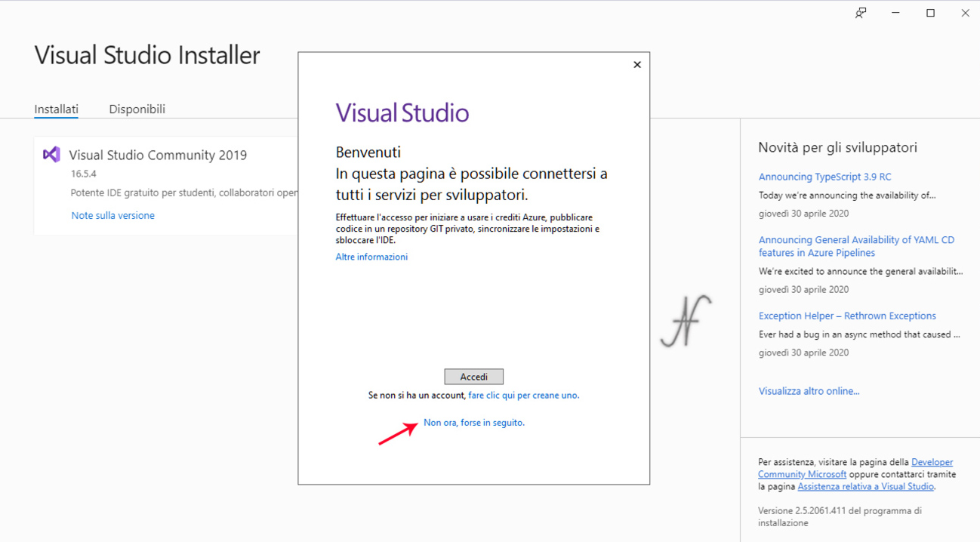This screenshot has height=542, width=980.
Task: Open YAML CD features in Azure Pipelines article
Action: [x=856, y=246]
